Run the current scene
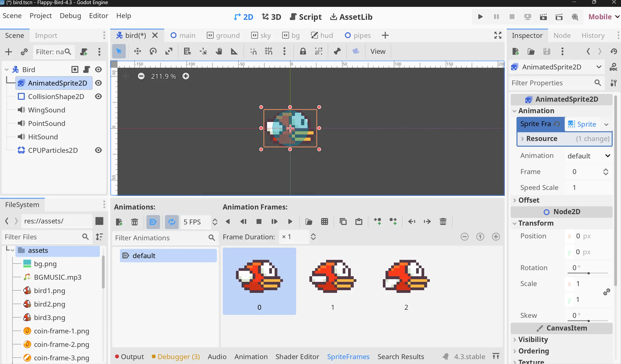The width and height of the screenshot is (621, 364). point(543,17)
